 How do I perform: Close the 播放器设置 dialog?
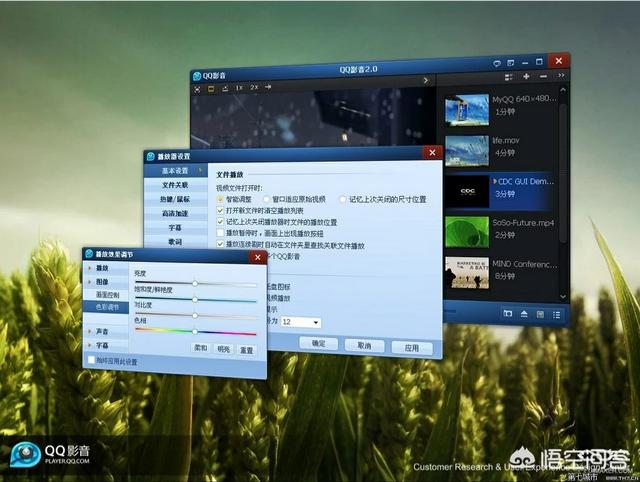pyautogui.click(x=432, y=153)
